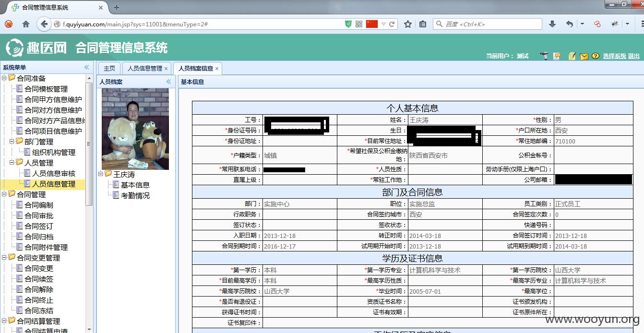Click the browser address bar URL
This screenshot has width=644, height=333.
point(135,24)
